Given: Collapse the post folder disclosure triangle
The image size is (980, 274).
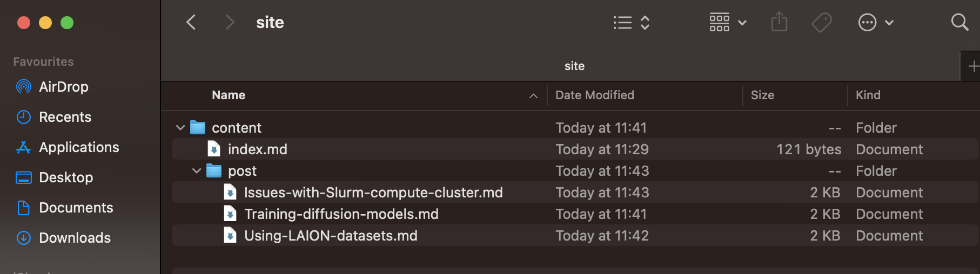Looking at the screenshot, I should click(x=197, y=171).
